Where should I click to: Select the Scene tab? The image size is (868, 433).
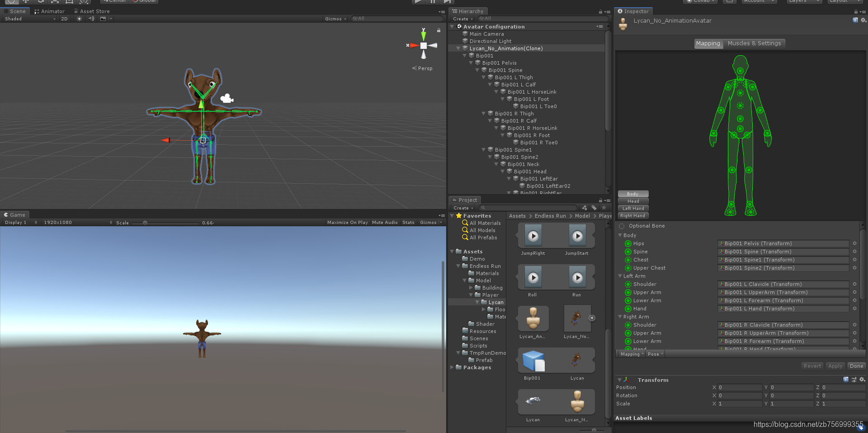point(15,11)
